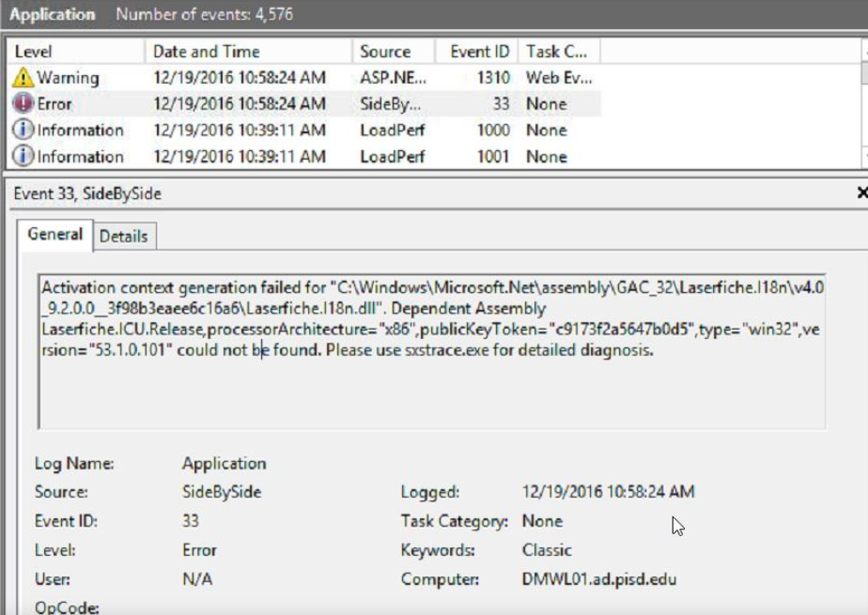Click Event ID 1000 cell
The height and width of the screenshot is (615, 868).
pos(493,130)
